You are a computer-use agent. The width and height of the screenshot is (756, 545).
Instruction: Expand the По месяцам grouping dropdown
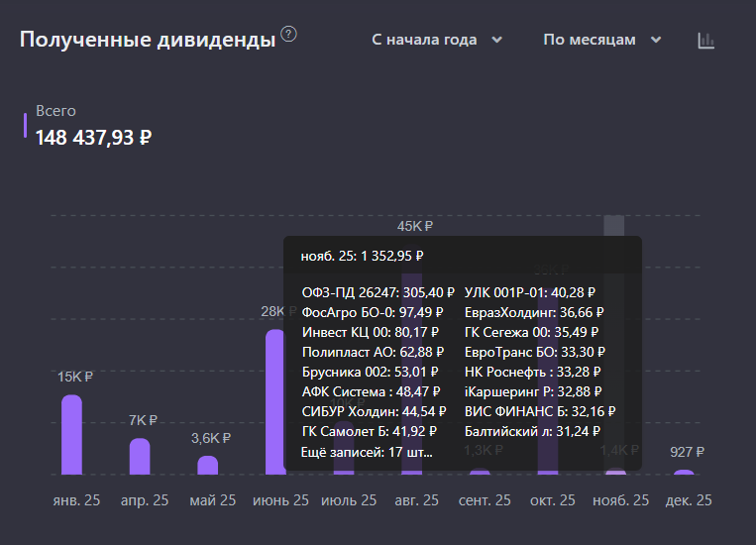(601, 40)
